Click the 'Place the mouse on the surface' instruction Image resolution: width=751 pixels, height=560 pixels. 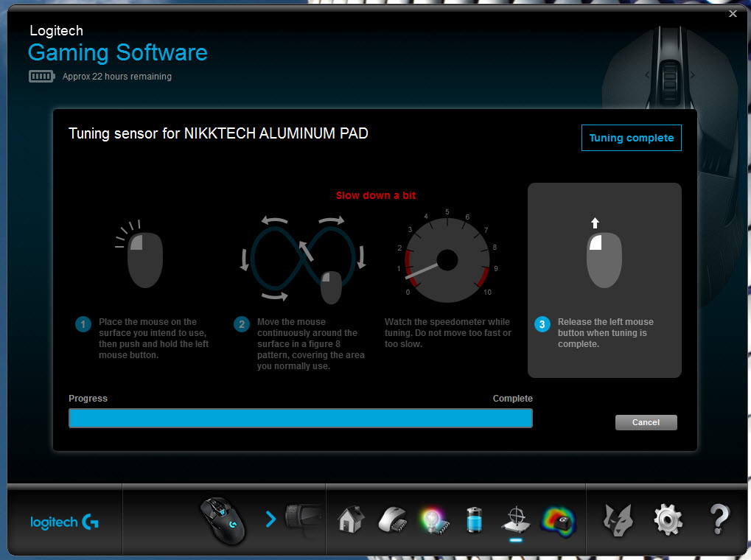click(154, 338)
